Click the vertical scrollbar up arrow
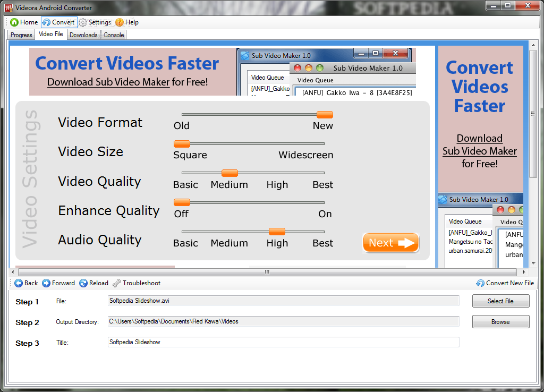Image resolution: width=544 pixels, height=392 pixels. pyautogui.click(x=533, y=45)
